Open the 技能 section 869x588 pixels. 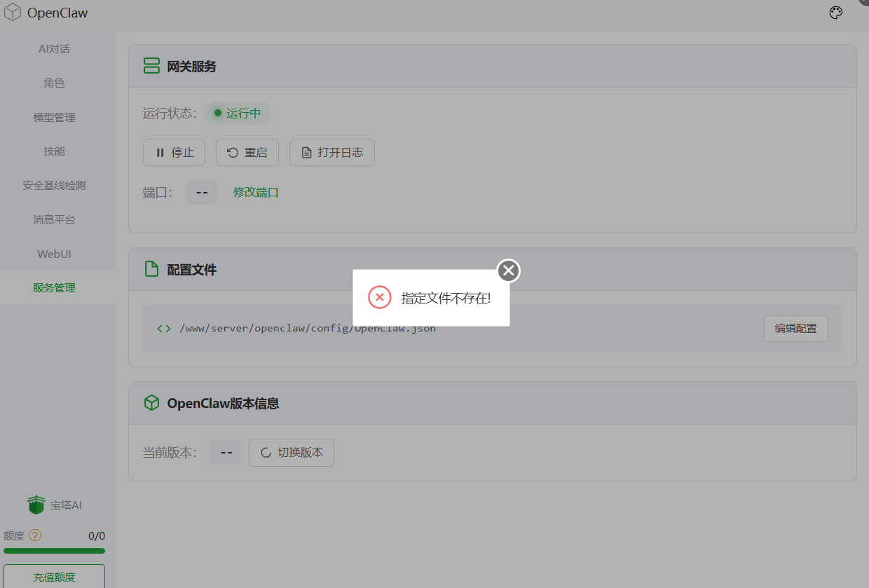54,151
